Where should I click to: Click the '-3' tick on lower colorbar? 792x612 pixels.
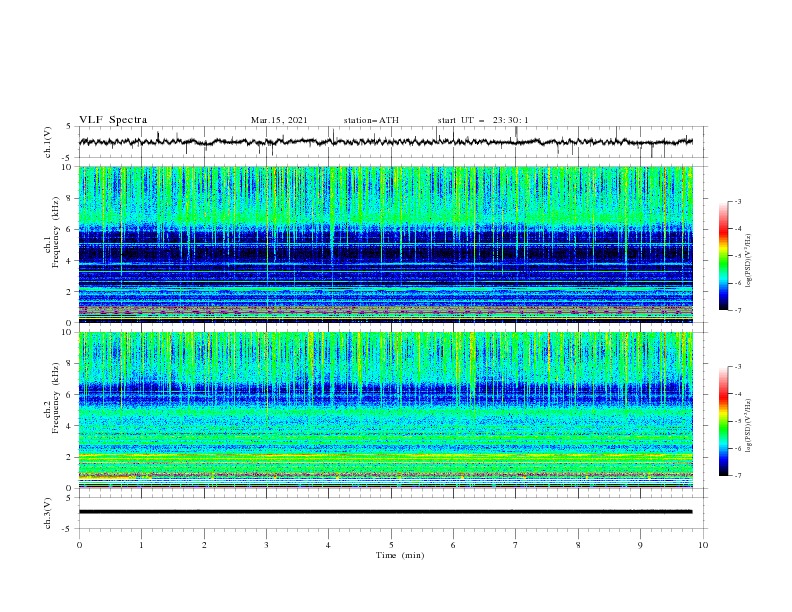point(737,367)
